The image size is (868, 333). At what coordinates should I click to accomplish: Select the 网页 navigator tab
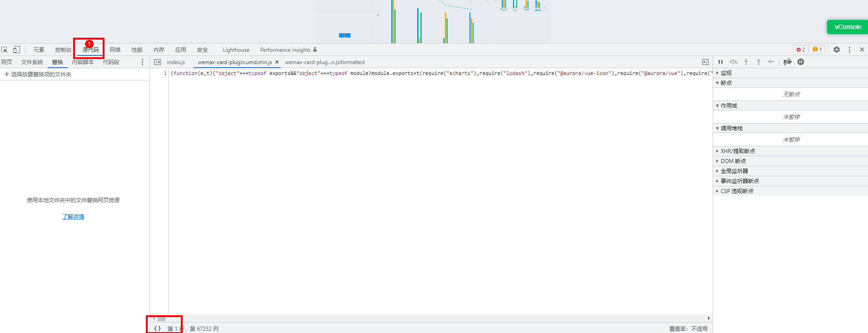pyautogui.click(x=6, y=62)
